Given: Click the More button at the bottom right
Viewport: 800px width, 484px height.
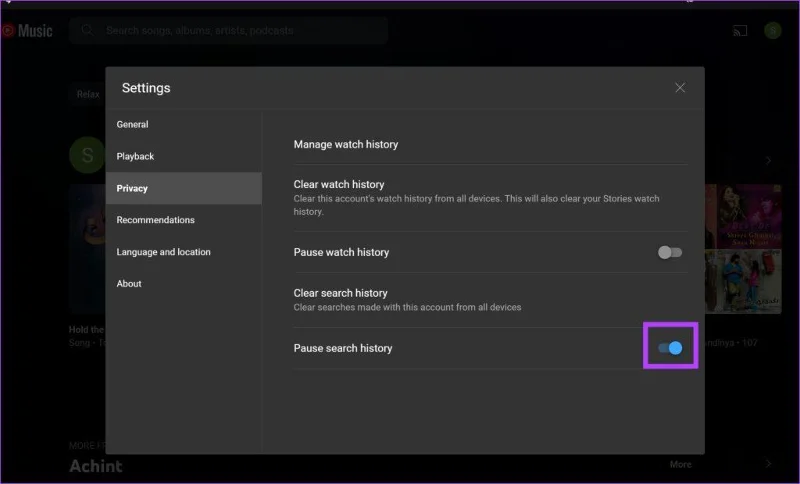Looking at the screenshot, I should pos(681,464).
